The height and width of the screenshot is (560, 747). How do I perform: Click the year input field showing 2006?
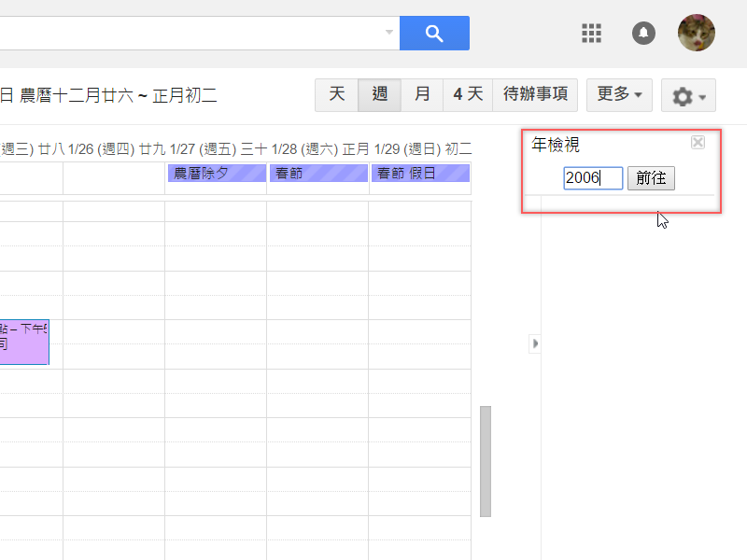coord(592,178)
